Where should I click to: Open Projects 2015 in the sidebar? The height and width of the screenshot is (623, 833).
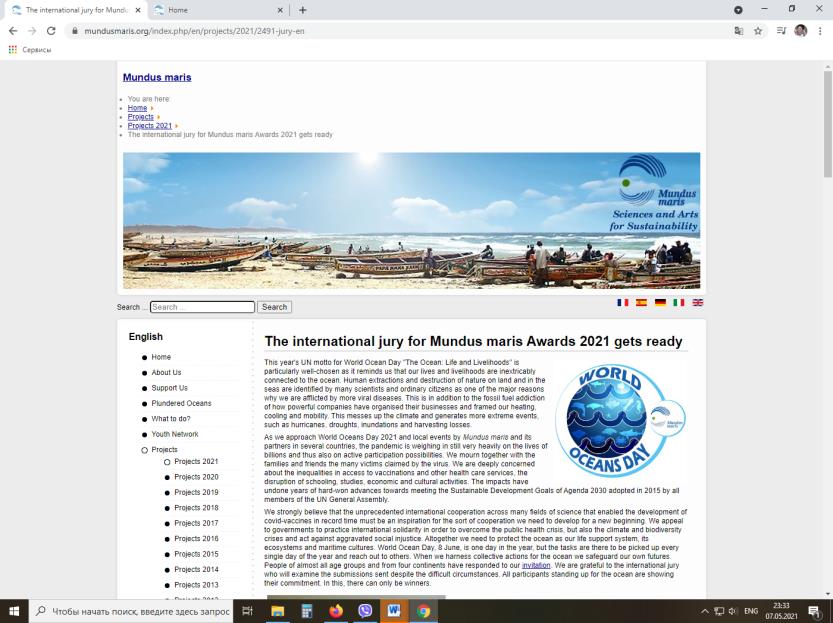[x=196, y=554]
